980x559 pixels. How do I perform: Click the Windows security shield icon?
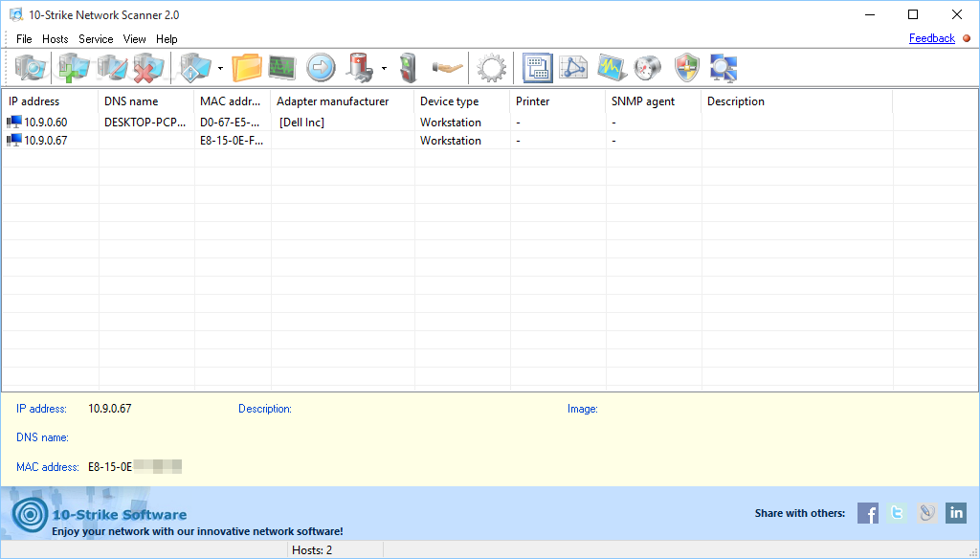(x=687, y=68)
